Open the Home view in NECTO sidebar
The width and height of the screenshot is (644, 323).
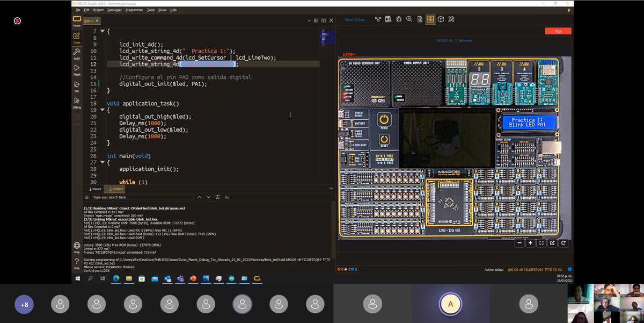(x=77, y=21)
